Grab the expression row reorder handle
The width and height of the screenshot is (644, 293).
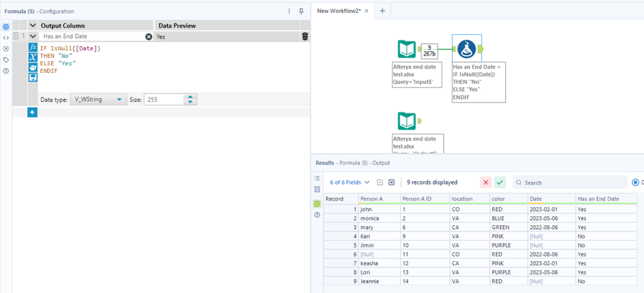16,36
